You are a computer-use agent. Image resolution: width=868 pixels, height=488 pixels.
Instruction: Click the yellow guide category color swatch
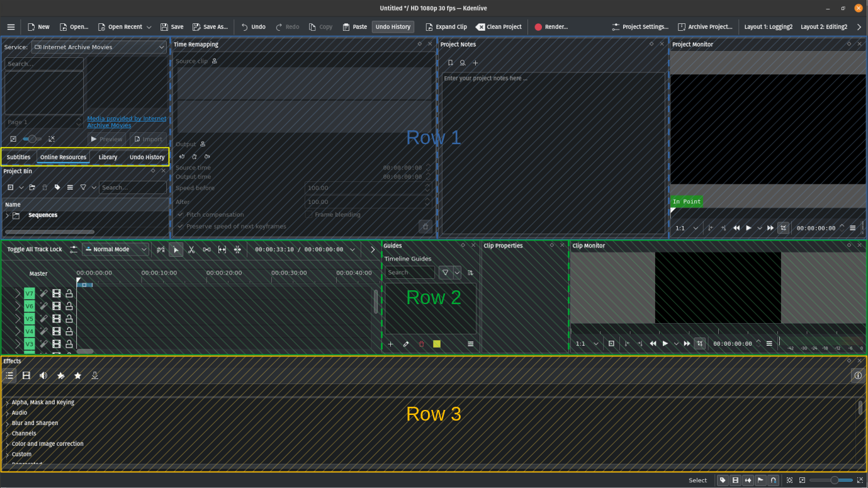coord(437,344)
